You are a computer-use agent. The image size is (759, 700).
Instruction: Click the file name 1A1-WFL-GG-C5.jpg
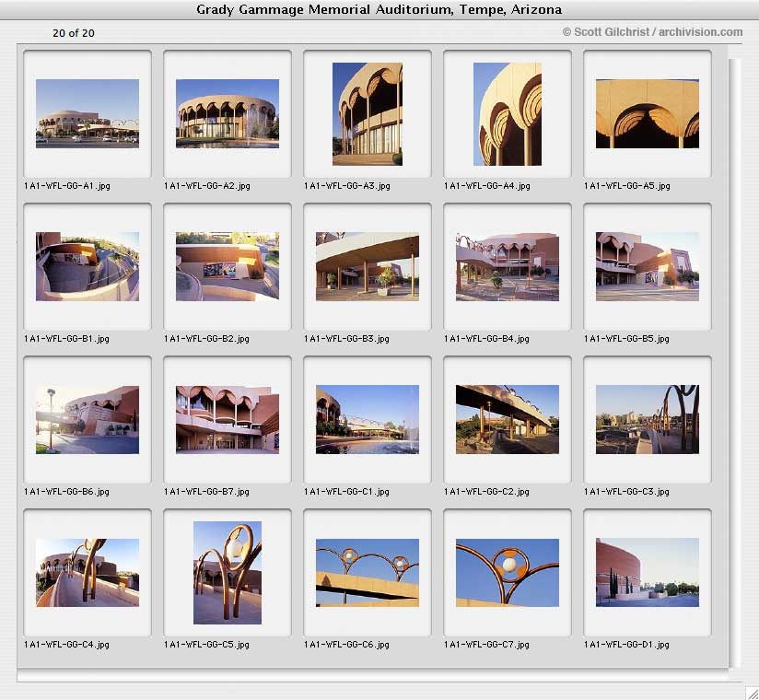tap(206, 645)
